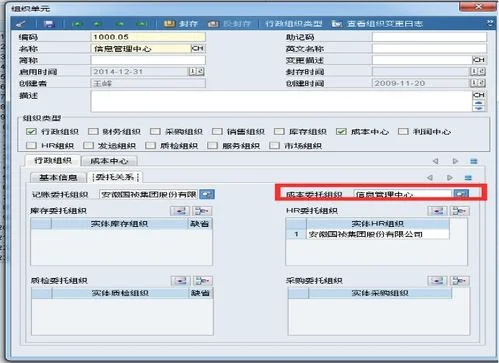Click delete-row icon for 采购委托组织 table
This screenshot has width=499, height=363.
point(460,281)
